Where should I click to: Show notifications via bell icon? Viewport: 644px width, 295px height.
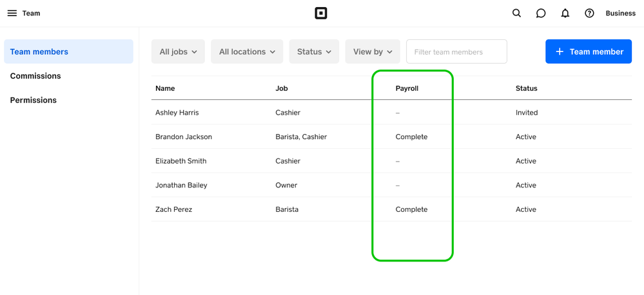click(565, 13)
